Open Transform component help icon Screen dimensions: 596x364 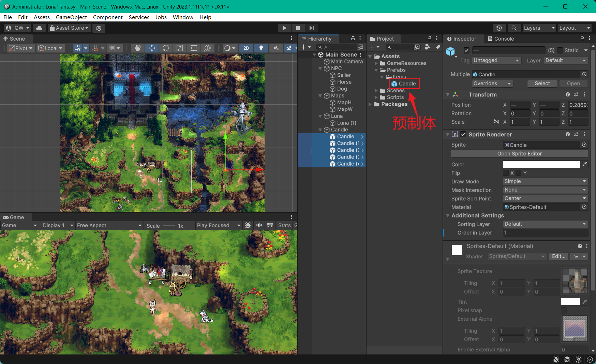tap(568, 94)
